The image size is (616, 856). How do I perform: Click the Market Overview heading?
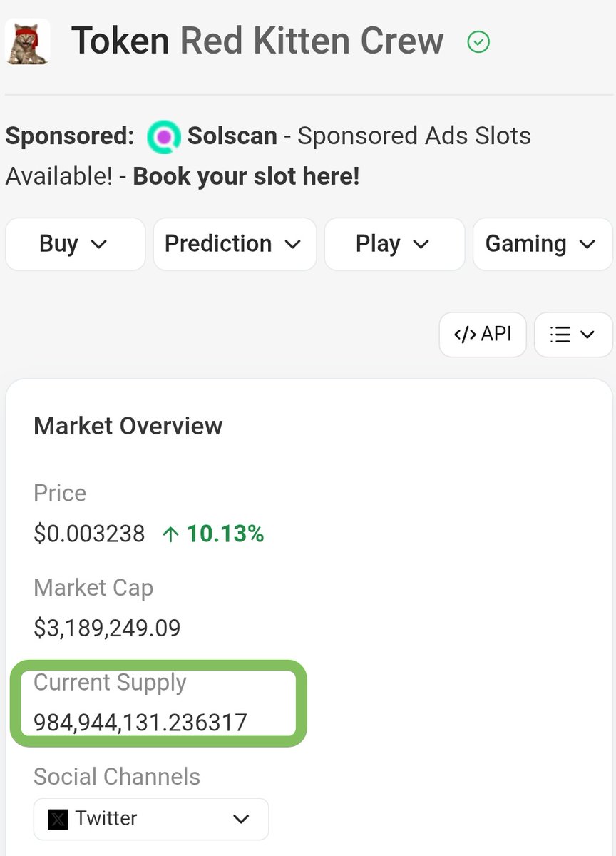pos(128,426)
